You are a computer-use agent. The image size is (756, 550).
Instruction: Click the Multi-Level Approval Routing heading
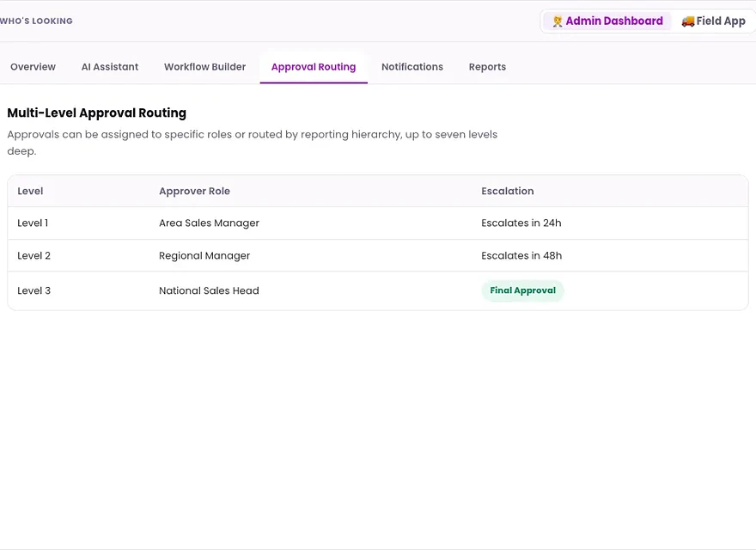(96, 113)
